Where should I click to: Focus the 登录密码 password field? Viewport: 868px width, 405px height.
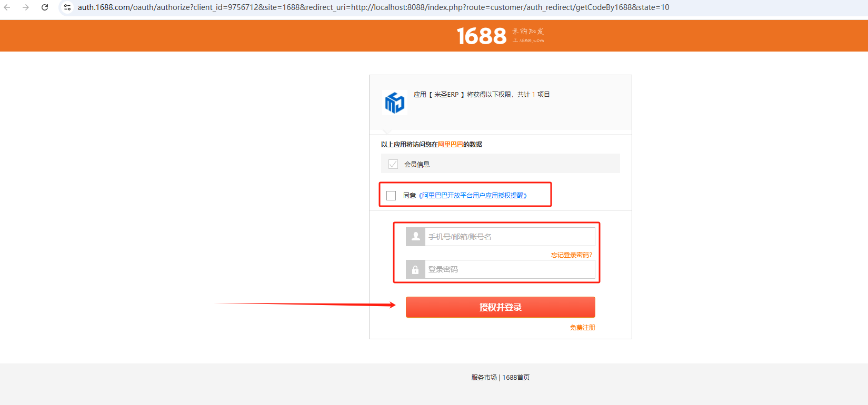(510, 269)
